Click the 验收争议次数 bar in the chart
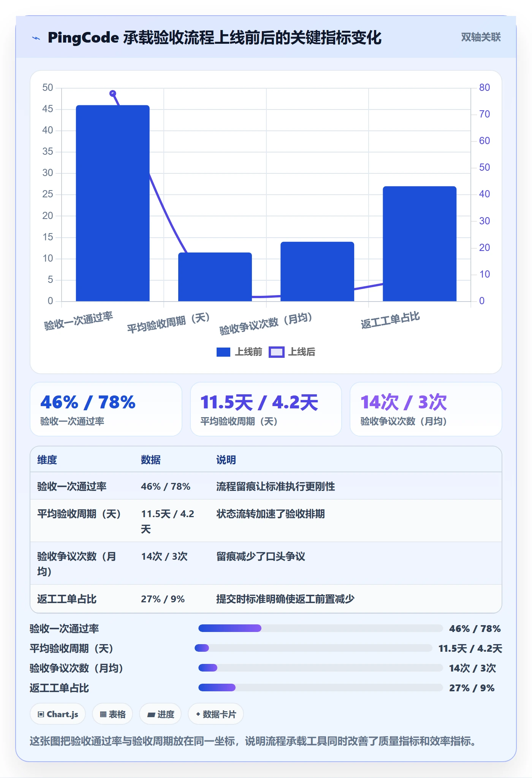 tap(317, 272)
